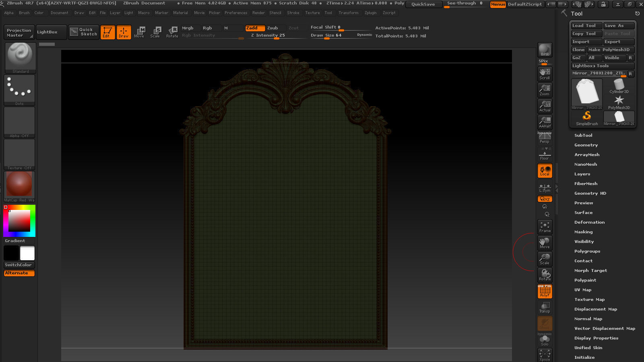Image resolution: width=644 pixels, height=362 pixels.
Task: Frame the mesh in canvas
Action: pyautogui.click(x=545, y=227)
